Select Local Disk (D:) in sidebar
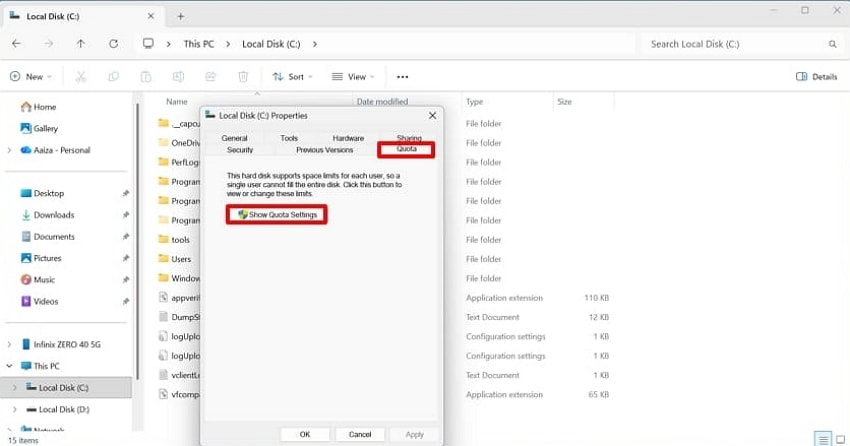Viewport: 850px width, 446px height. coord(58,410)
